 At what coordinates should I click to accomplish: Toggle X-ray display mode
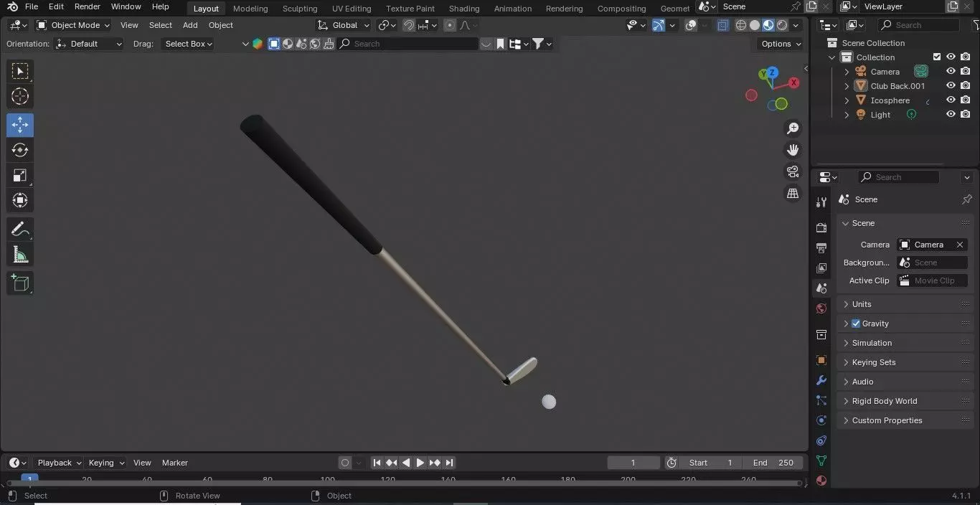pos(722,25)
